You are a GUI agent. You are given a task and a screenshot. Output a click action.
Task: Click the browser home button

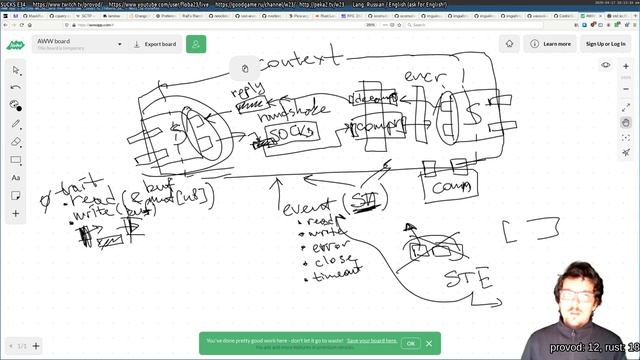(x=30, y=25)
